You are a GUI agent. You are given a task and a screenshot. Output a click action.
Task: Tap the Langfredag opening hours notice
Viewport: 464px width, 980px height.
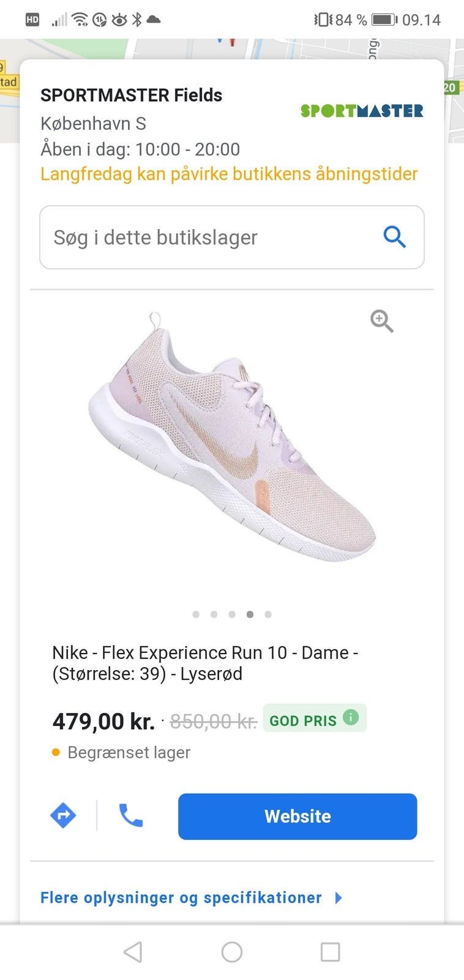click(x=229, y=174)
